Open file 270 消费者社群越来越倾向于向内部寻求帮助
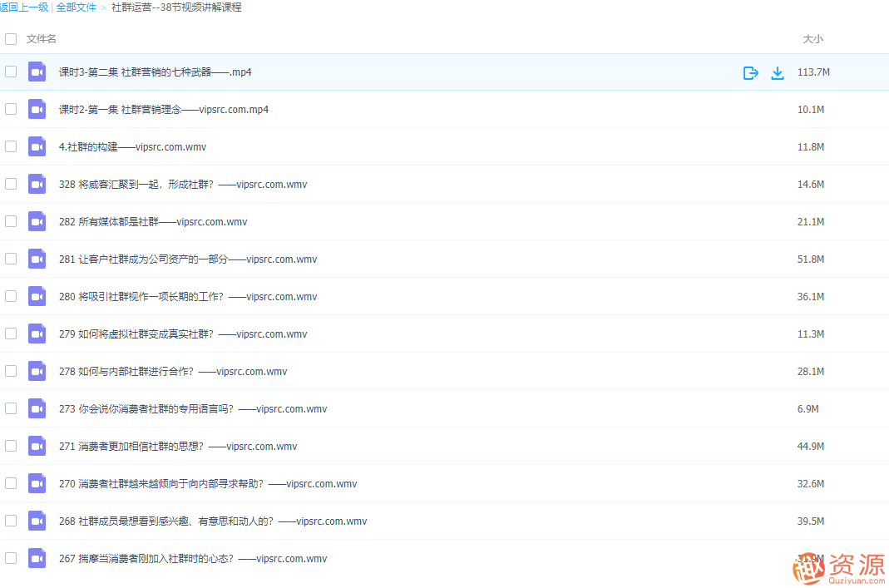 point(208,484)
